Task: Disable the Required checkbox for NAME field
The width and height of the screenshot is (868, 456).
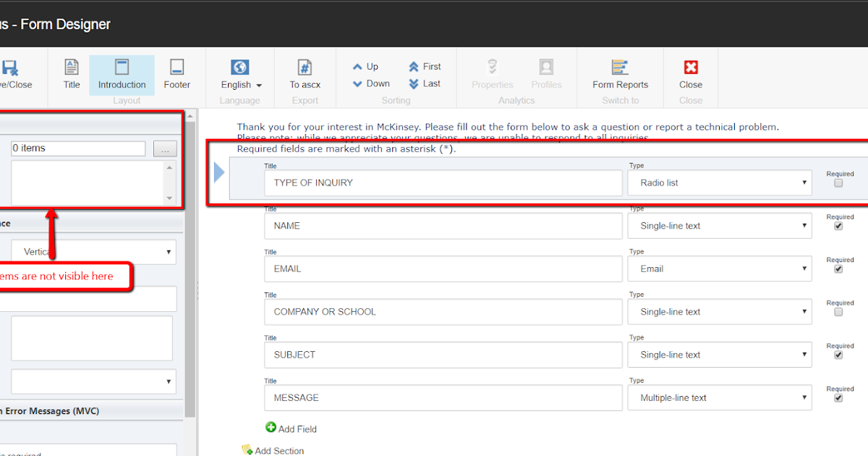Action: [x=838, y=226]
